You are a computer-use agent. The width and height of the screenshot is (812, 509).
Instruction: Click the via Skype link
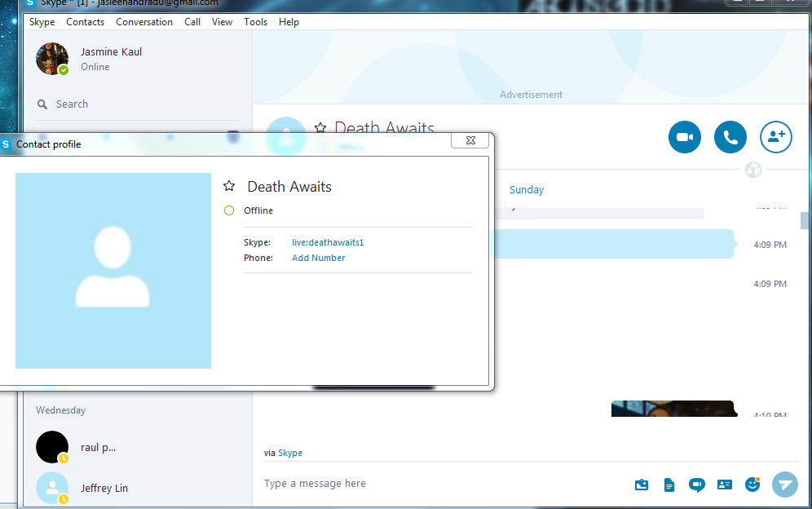(x=290, y=453)
